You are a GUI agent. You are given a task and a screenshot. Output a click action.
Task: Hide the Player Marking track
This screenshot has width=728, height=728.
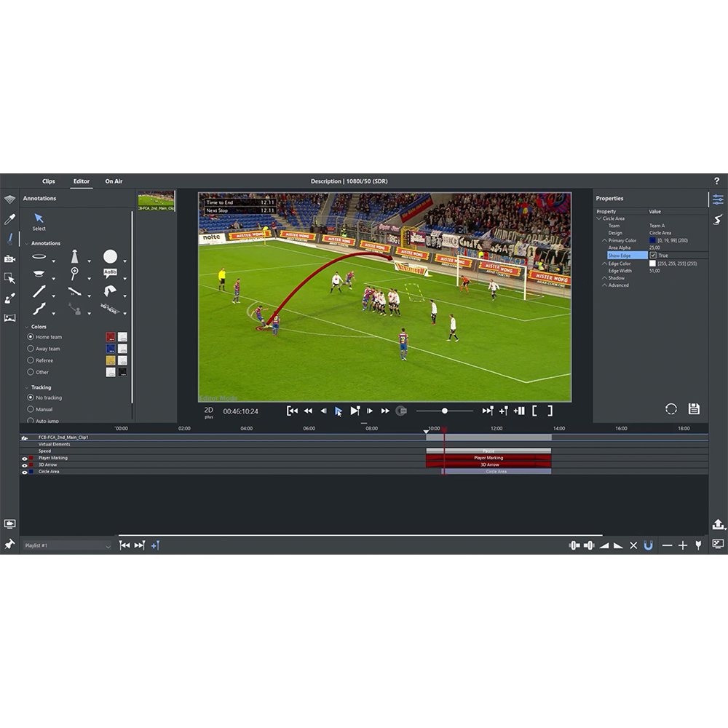point(24,458)
